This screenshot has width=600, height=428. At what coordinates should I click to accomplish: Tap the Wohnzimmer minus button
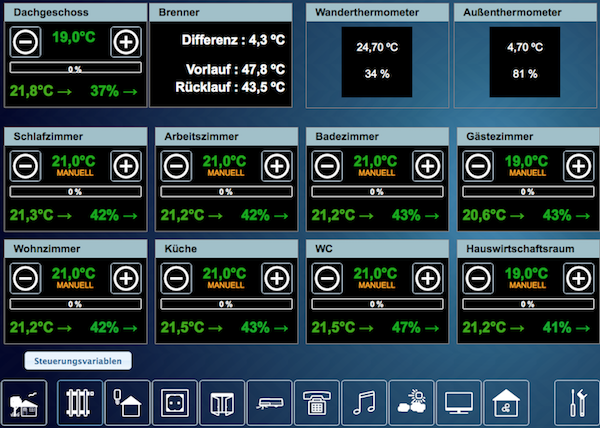(x=25, y=278)
